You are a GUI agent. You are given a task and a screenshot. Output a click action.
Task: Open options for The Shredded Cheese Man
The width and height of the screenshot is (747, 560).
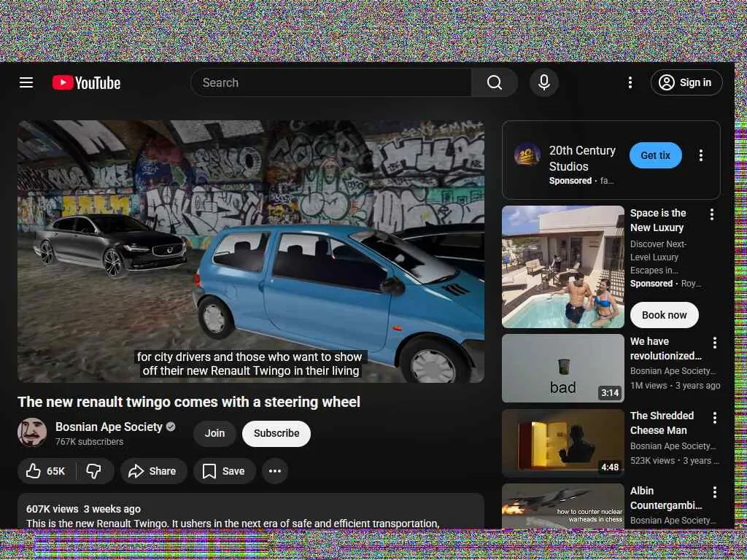tap(715, 418)
